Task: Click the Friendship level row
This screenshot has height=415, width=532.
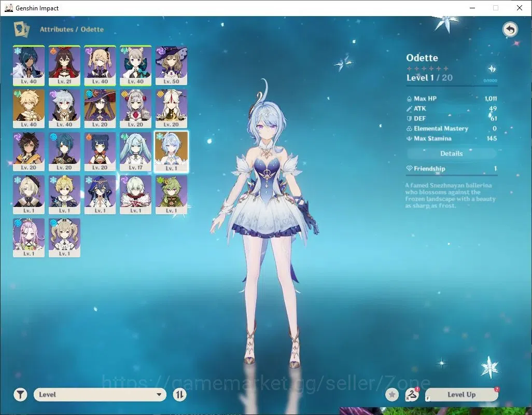Action: pos(452,169)
